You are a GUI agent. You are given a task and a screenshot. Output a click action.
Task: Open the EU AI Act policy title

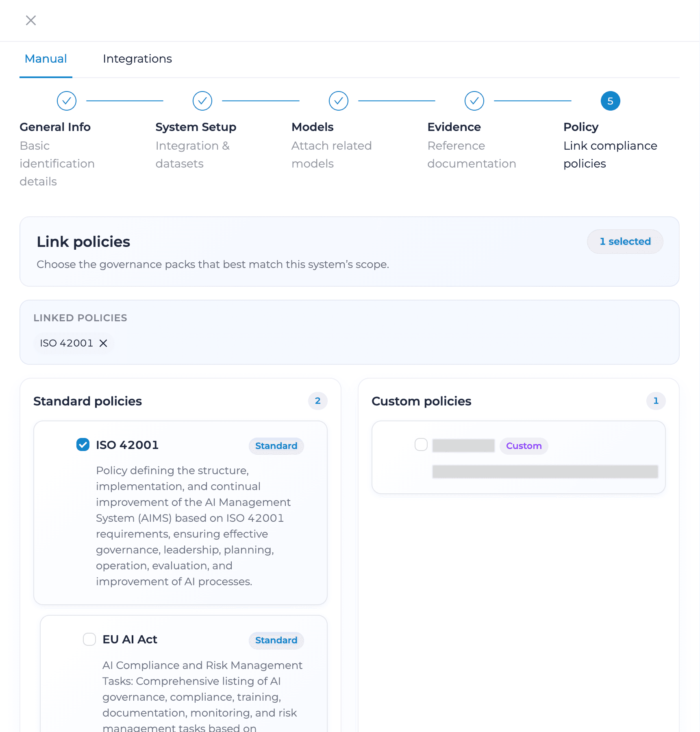130,639
